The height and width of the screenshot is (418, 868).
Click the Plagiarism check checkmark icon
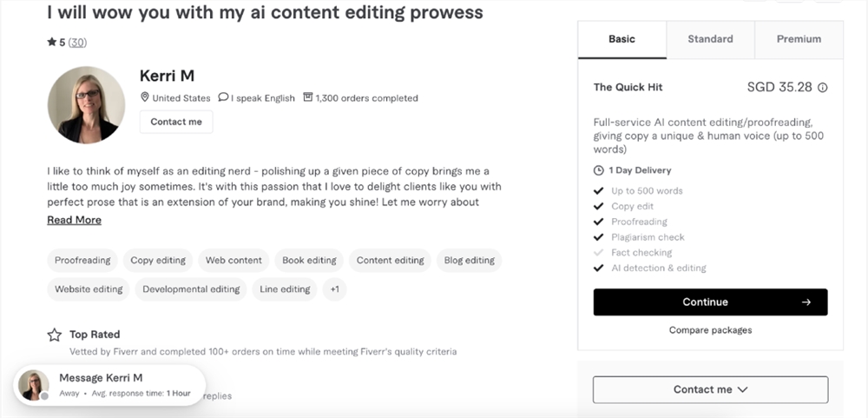click(598, 237)
